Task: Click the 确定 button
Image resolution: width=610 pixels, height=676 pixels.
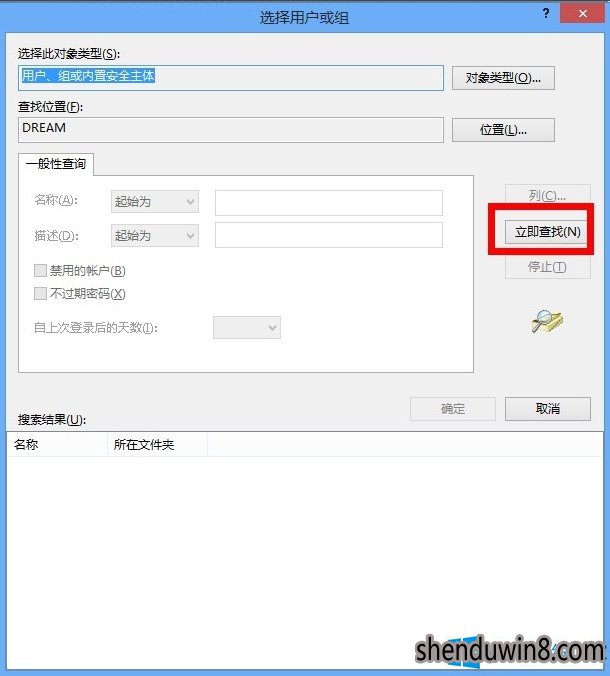Action: pyautogui.click(x=453, y=409)
